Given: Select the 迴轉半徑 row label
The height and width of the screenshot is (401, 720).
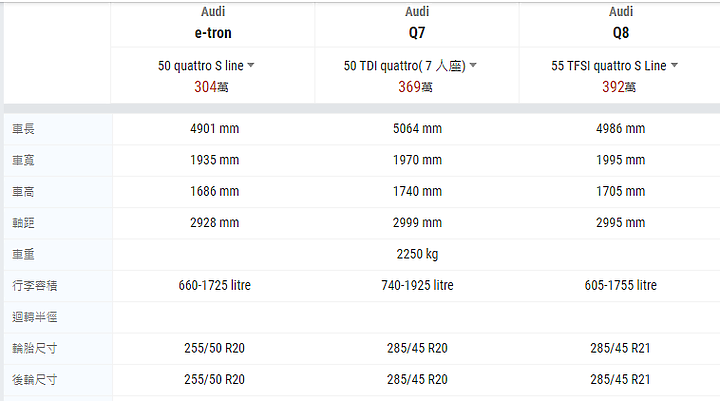Looking at the screenshot, I should pyautogui.click(x=34, y=317).
